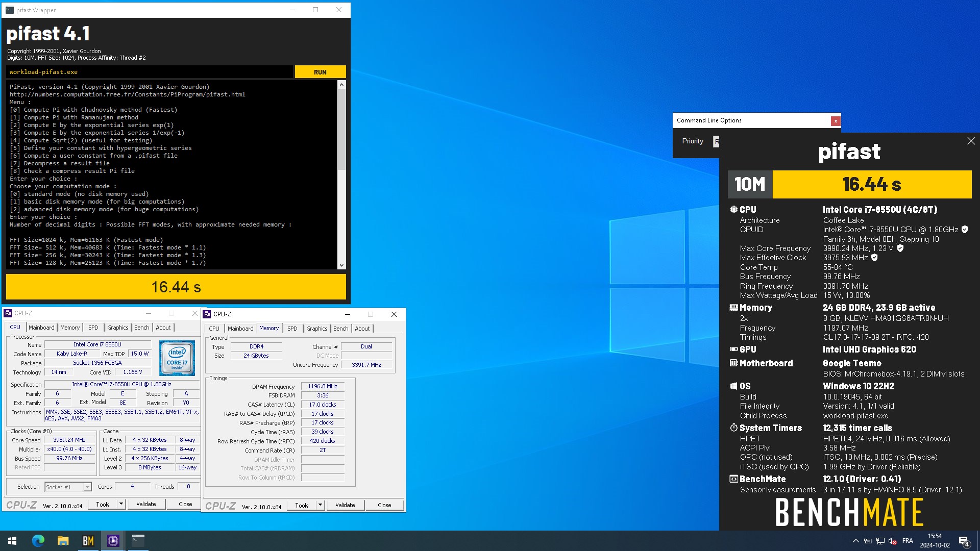Image resolution: width=980 pixels, height=551 pixels.
Task: Click the BenchMate logo at panel bottom
Action: click(x=849, y=512)
